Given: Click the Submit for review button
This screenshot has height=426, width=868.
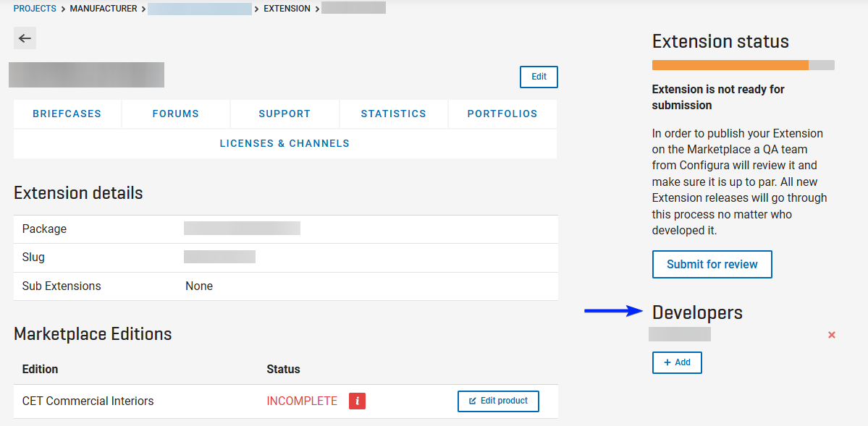Looking at the screenshot, I should [x=712, y=264].
